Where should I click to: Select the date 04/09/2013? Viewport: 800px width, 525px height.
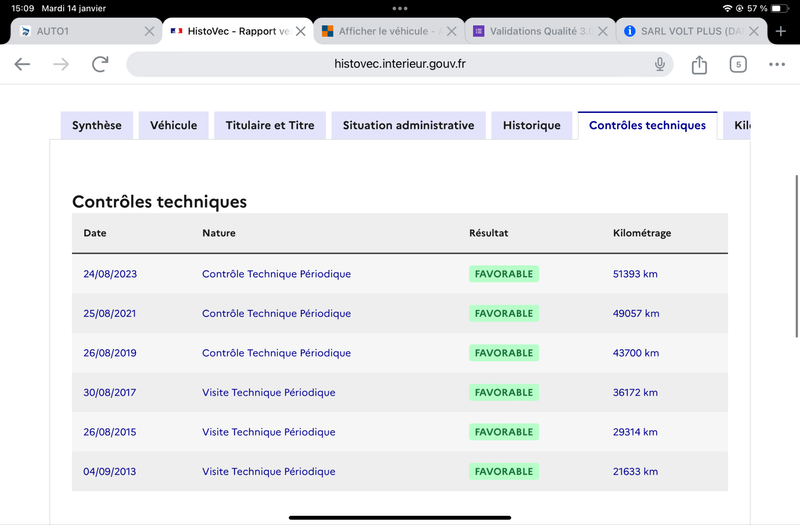point(110,471)
